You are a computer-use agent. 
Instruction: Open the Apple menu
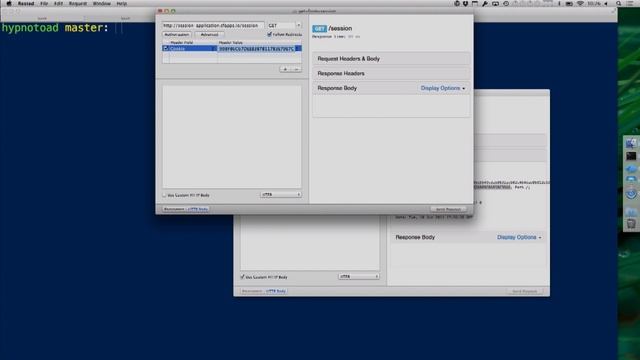coord(9,3)
